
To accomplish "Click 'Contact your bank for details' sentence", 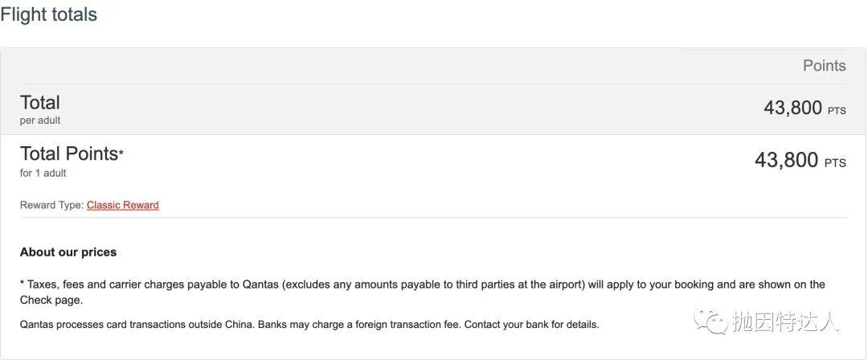I will pyautogui.click(x=526, y=325).
